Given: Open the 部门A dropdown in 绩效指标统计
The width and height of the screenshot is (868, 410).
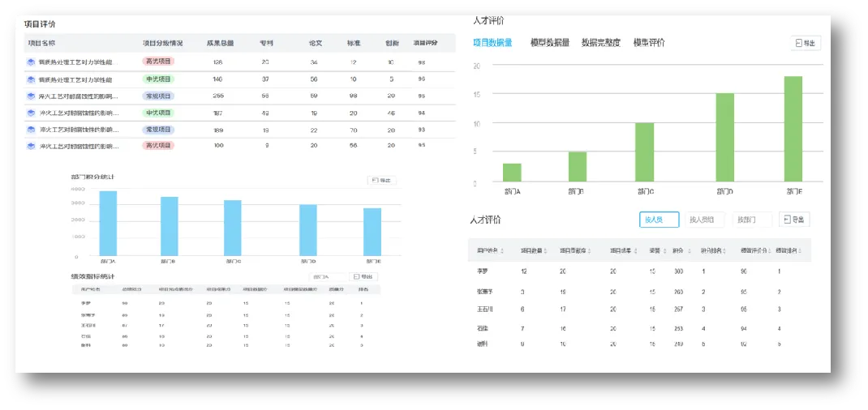Looking at the screenshot, I should [328, 277].
